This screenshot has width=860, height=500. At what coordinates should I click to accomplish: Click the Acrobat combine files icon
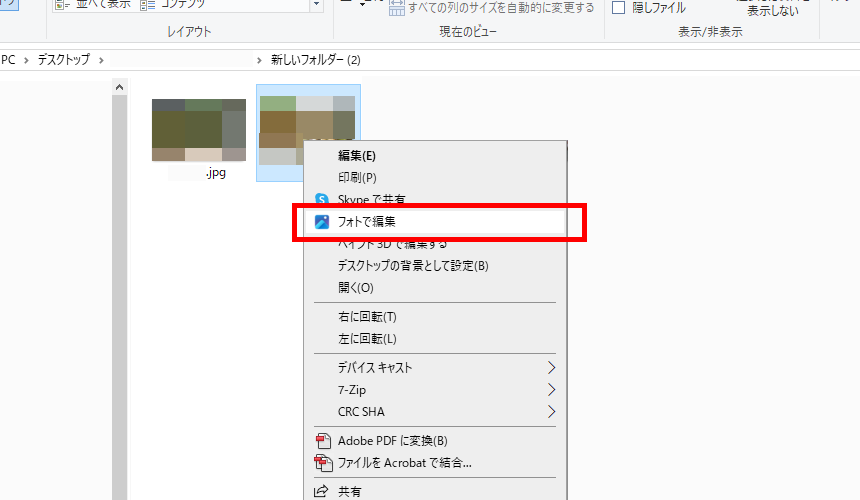coord(322,463)
